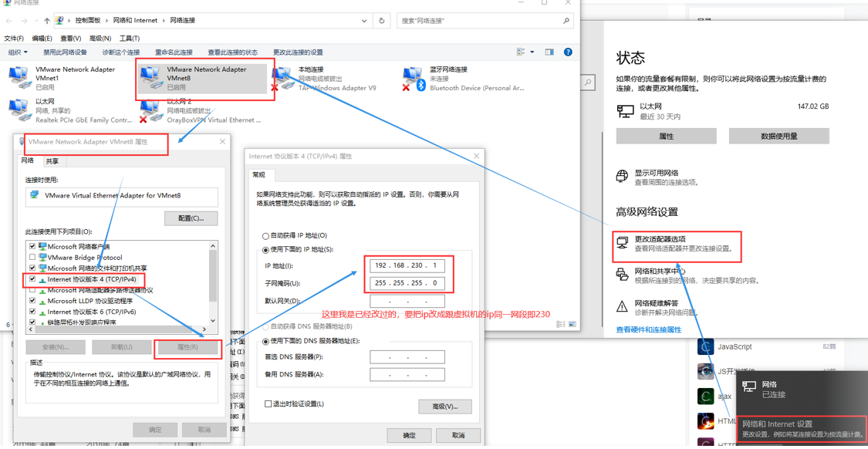
Task: Open the 组织 dropdown in toolbar
Action: [18, 52]
